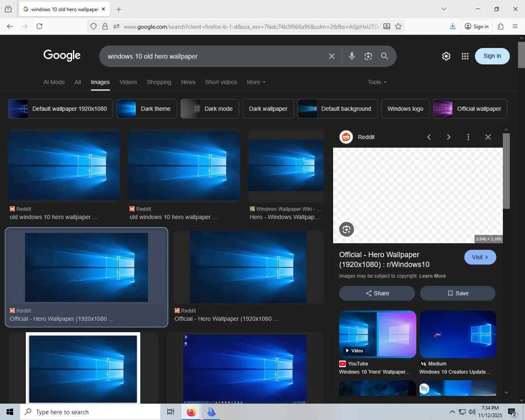525x420 pixels.
Task: Save the previewed image
Action: (458, 293)
